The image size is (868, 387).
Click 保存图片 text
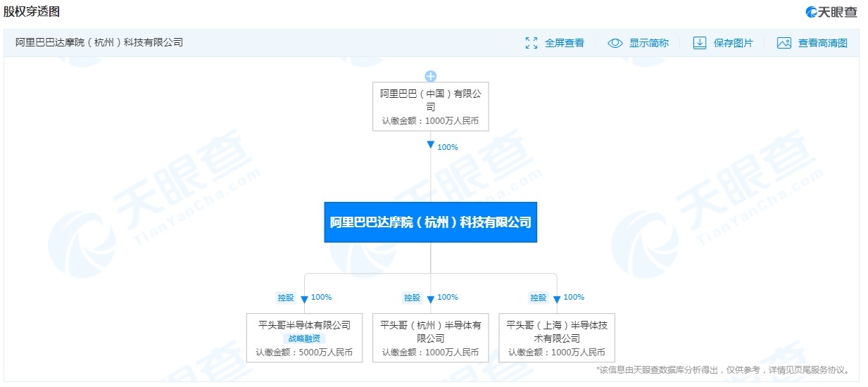pos(733,43)
